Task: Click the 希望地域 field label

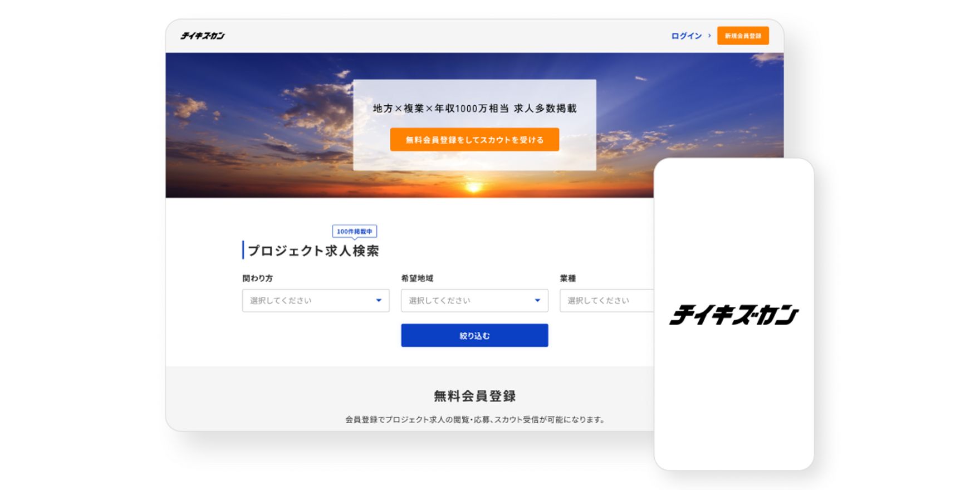Action: pos(417,278)
